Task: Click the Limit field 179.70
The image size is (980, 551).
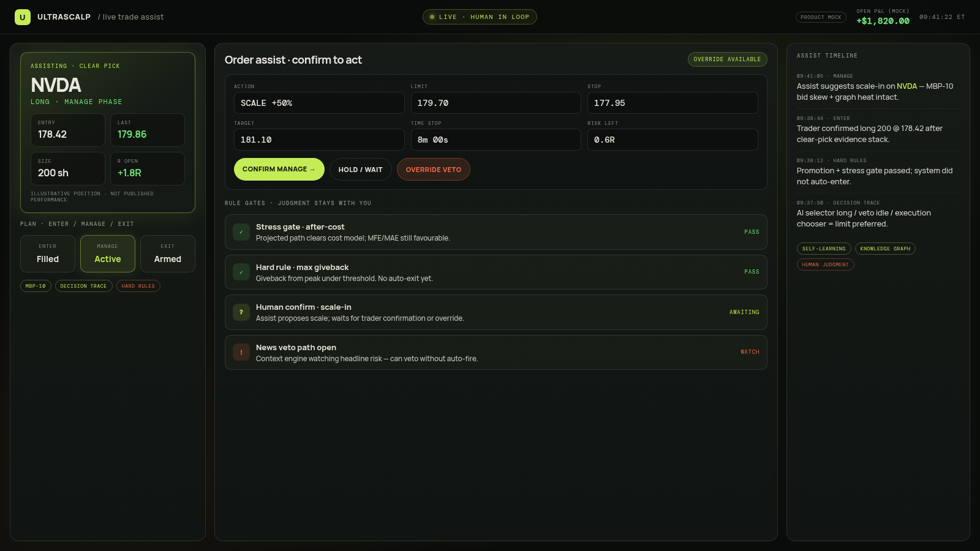Action: coord(496,103)
